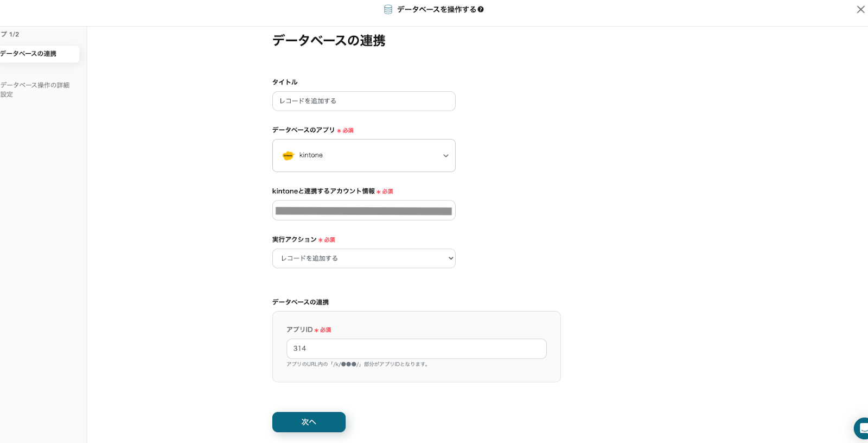Screen dimensions: 868x443
Task: Click the データベースの連携 page heading
Action: pos(329,41)
